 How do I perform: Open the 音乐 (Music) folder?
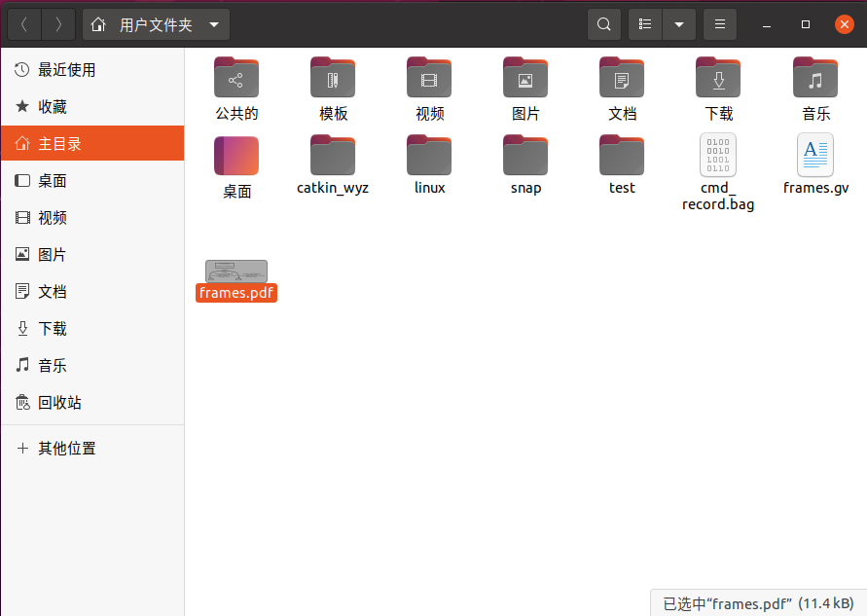pyautogui.click(x=815, y=88)
